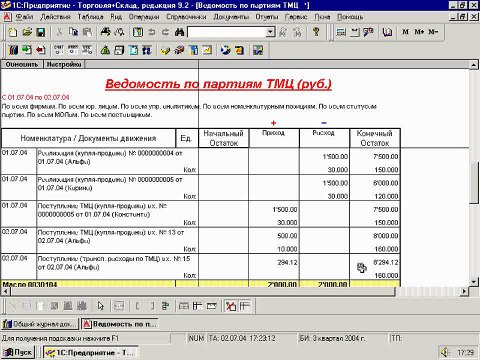Open the Файл menu

coord(24,17)
